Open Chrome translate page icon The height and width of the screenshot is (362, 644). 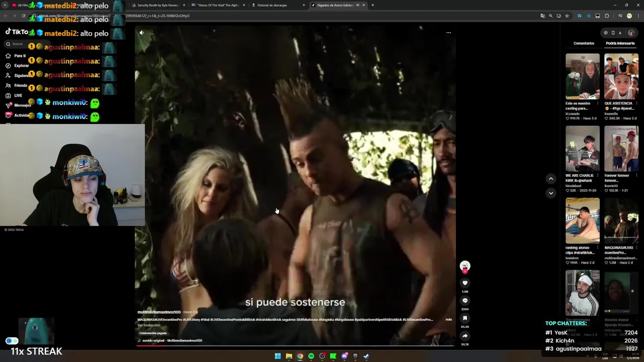(x=543, y=16)
